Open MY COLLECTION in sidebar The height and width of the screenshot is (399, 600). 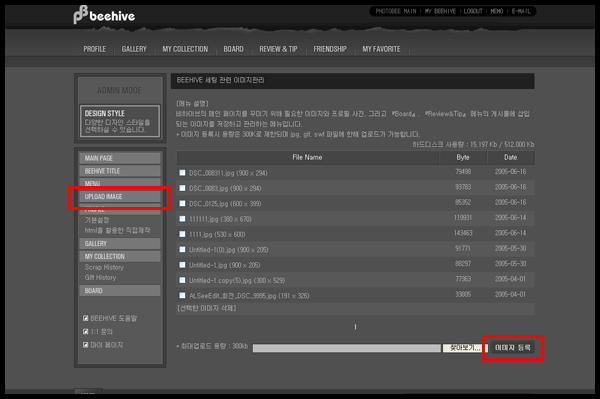(x=120, y=256)
